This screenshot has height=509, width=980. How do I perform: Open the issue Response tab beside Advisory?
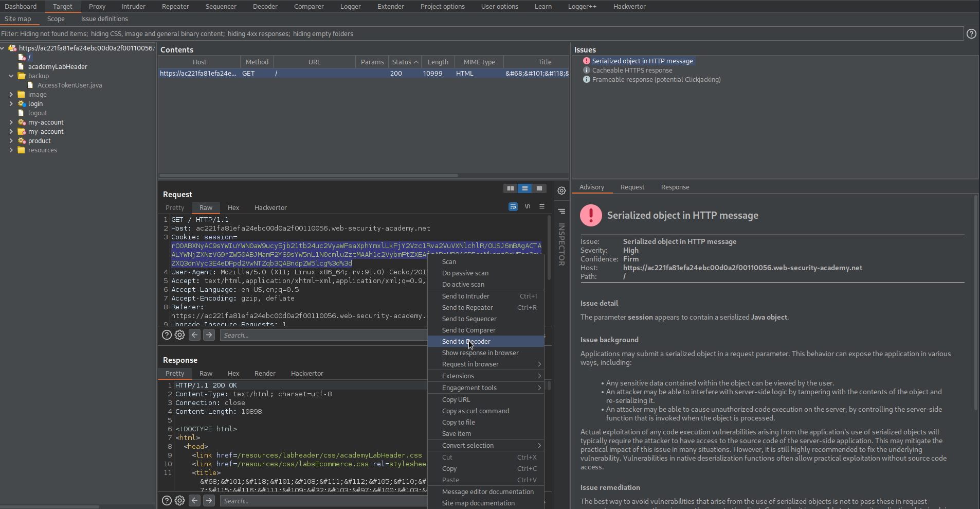pyautogui.click(x=675, y=187)
